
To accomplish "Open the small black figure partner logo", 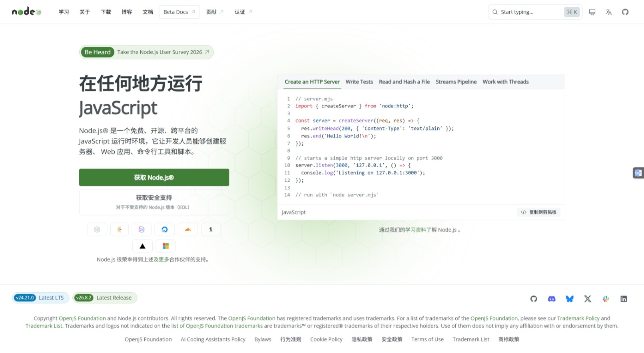I will (211, 229).
